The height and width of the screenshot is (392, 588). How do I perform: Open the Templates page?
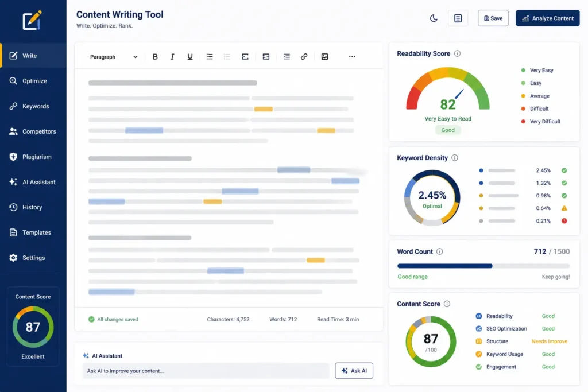pos(33,232)
